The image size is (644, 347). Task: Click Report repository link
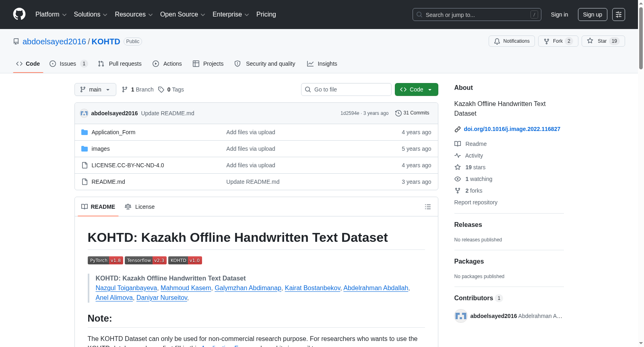[476, 202]
